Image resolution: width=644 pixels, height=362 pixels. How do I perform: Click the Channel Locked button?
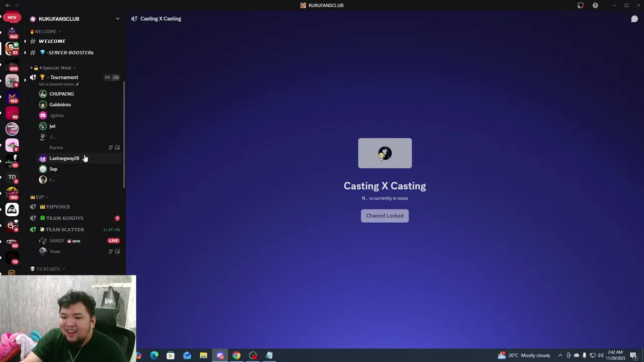pos(385,216)
